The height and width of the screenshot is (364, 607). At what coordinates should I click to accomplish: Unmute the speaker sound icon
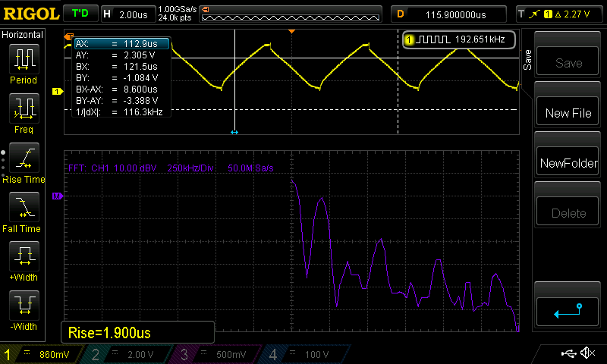point(587,353)
